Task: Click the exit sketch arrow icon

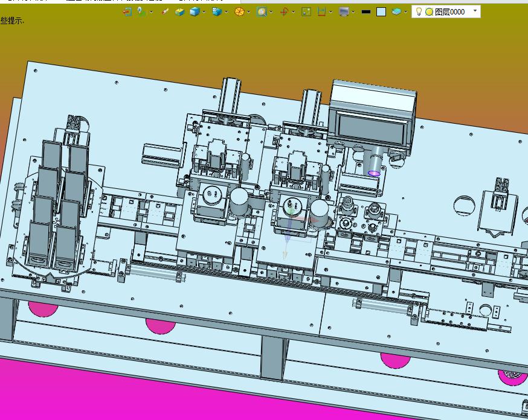Action: (127, 12)
